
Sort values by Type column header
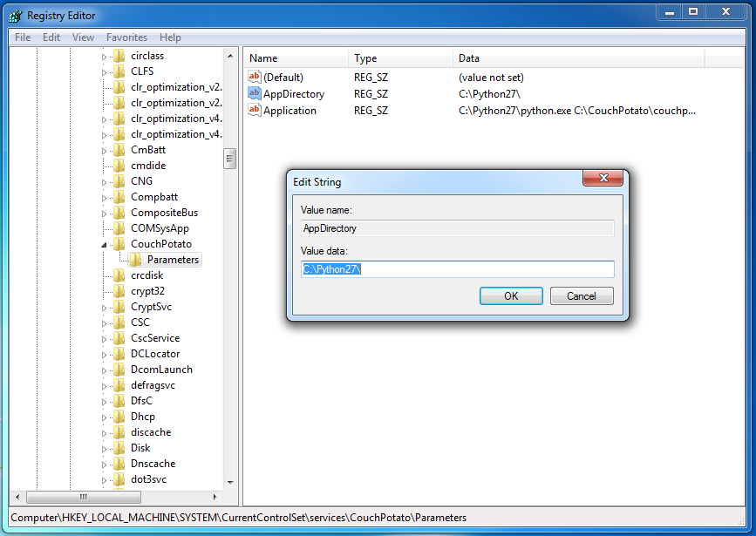[x=400, y=58]
